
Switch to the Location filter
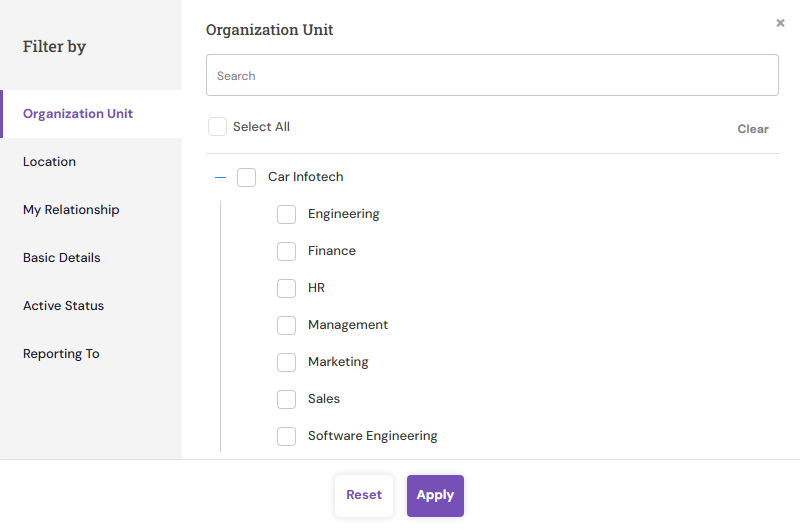[x=91, y=162]
